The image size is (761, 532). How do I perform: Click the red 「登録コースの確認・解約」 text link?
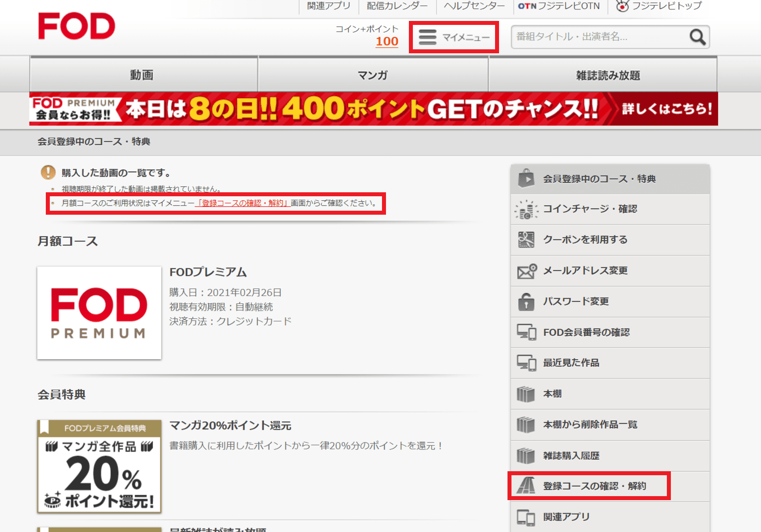click(x=243, y=203)
